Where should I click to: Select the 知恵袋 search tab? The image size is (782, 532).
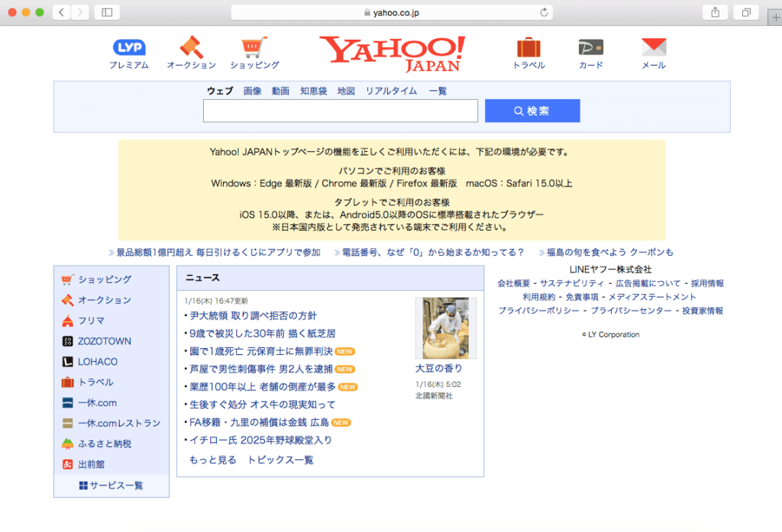point(313,91)
